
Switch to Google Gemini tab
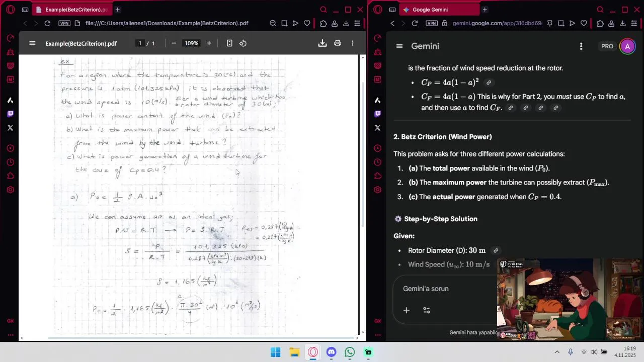click(x=439, y=10)
